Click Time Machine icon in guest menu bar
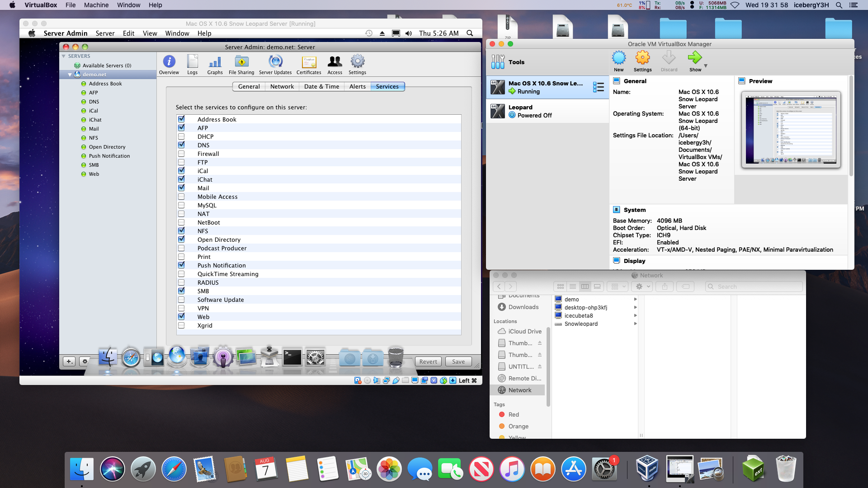The height and width of the screenshot is (488, 868). [369, 33]
